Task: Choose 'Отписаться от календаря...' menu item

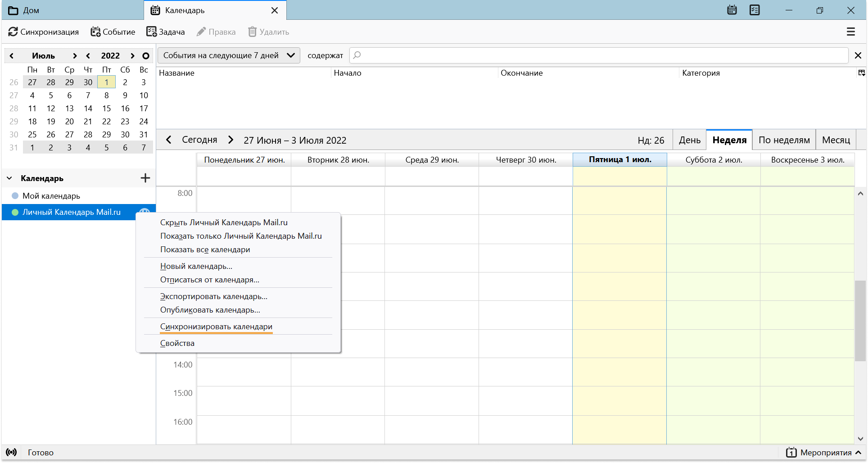Action: coord(238,280)
